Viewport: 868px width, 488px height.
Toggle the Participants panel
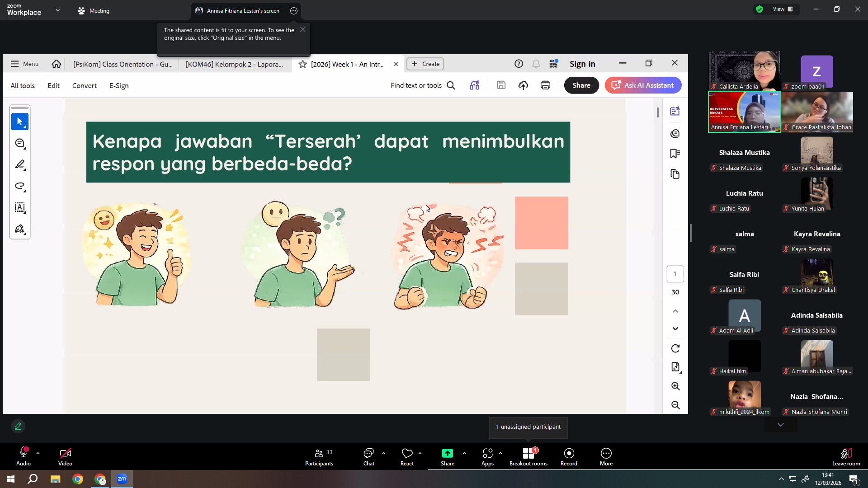pos(319,456)
